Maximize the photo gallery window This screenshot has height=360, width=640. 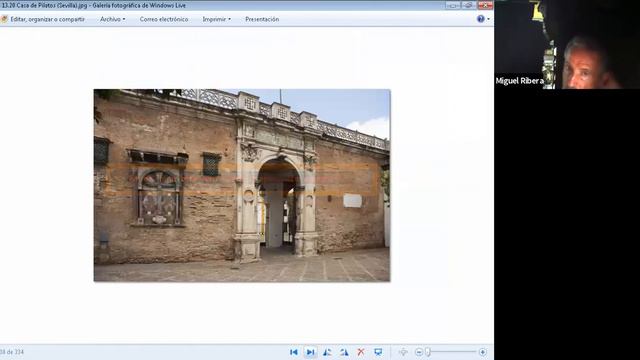(x=468, y=5)
